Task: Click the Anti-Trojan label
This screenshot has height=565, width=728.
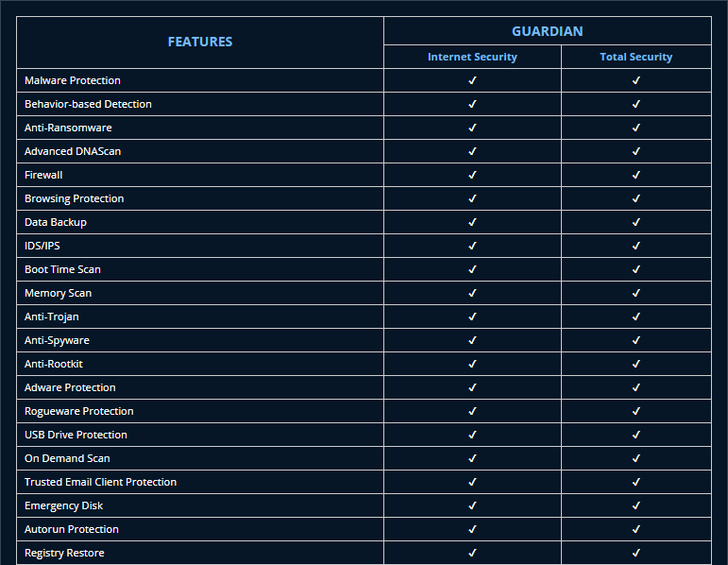Action: (52, 317)
